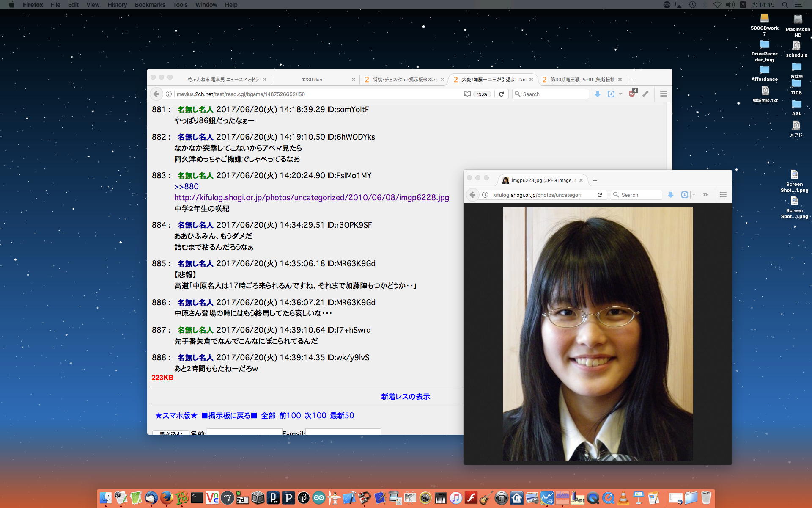Click the 新着レスの表示 link
The width and height of the screenshot is (812, 508).
[x=405, y=397]
